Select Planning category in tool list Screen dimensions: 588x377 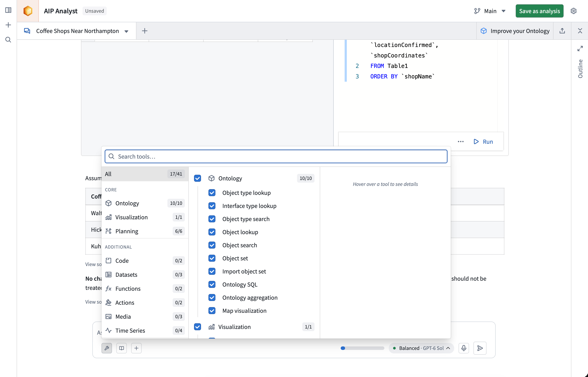145,231
